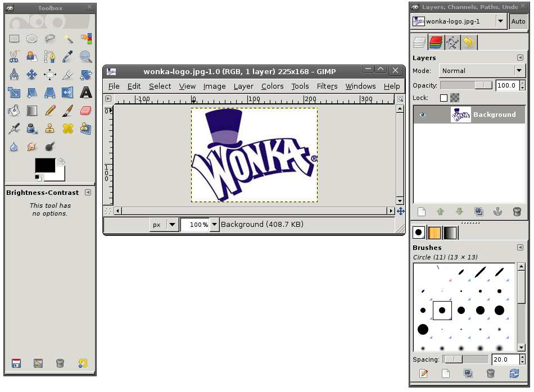The width and height of the screenshot is (534, 392).
Task: Anchor the floating layer button
Action: tap(498, 212)
